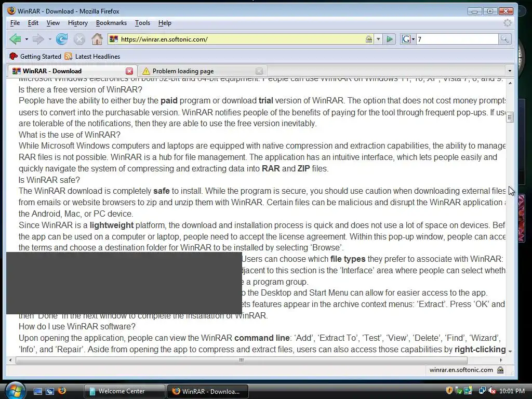The height and width of the screenshot is (399, 532).
Task: Click the vertical scrollbar up arrow
Action: [x=510, y=83]
